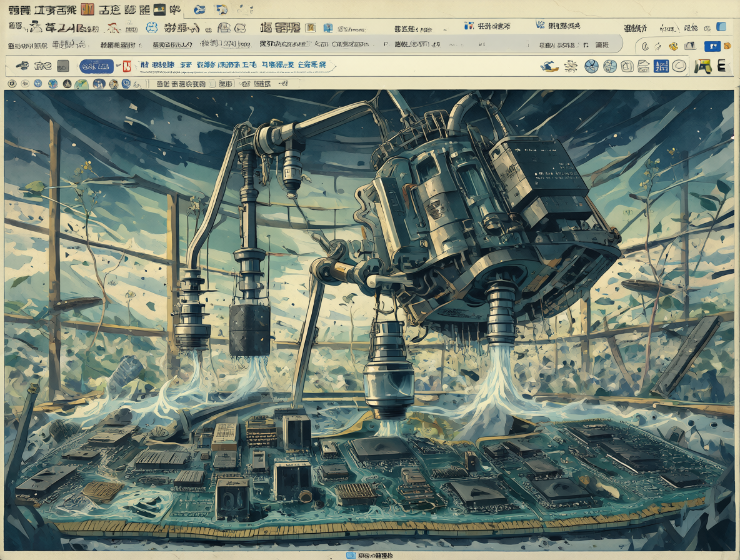Viewport: 740px width, 560px height.
Task: Select the blue book icon in the second row
Action: [328, 28]
